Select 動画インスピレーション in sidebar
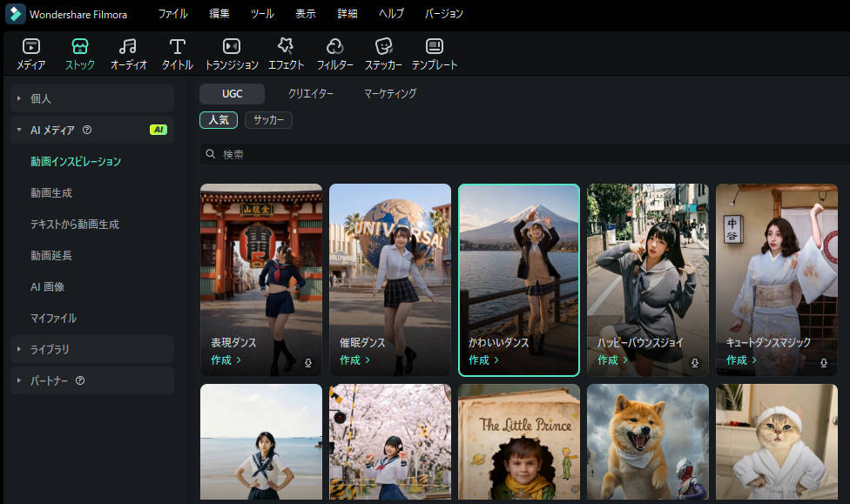This screenshot has height=504, width=850. [x=76, y=162]
